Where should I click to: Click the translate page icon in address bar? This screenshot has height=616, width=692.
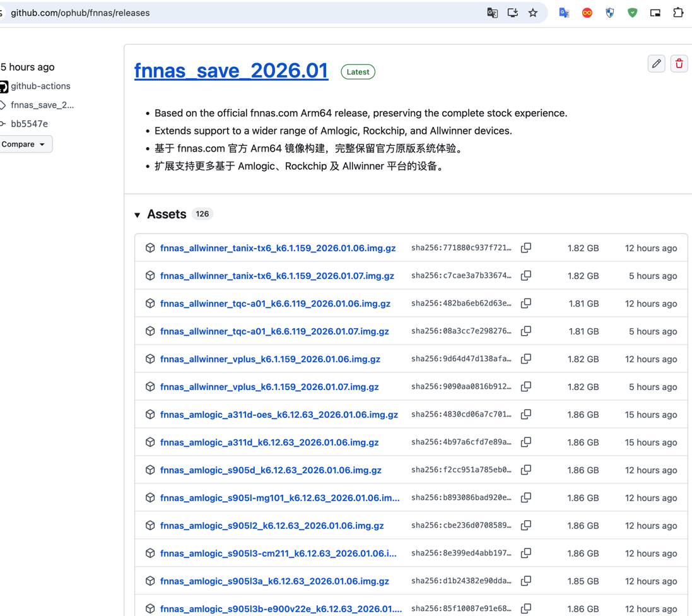[x=493, y=13]
